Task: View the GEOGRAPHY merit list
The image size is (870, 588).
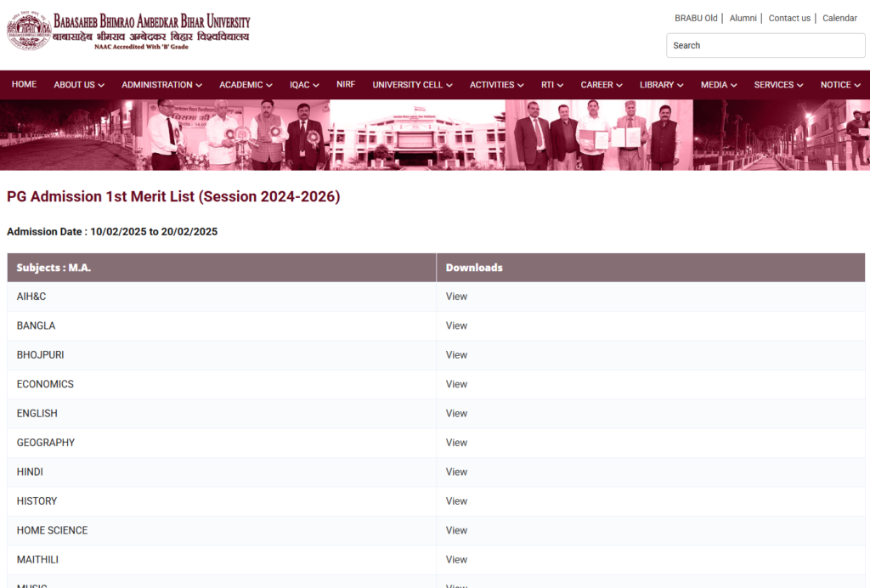Action: (x=456, y=443)
